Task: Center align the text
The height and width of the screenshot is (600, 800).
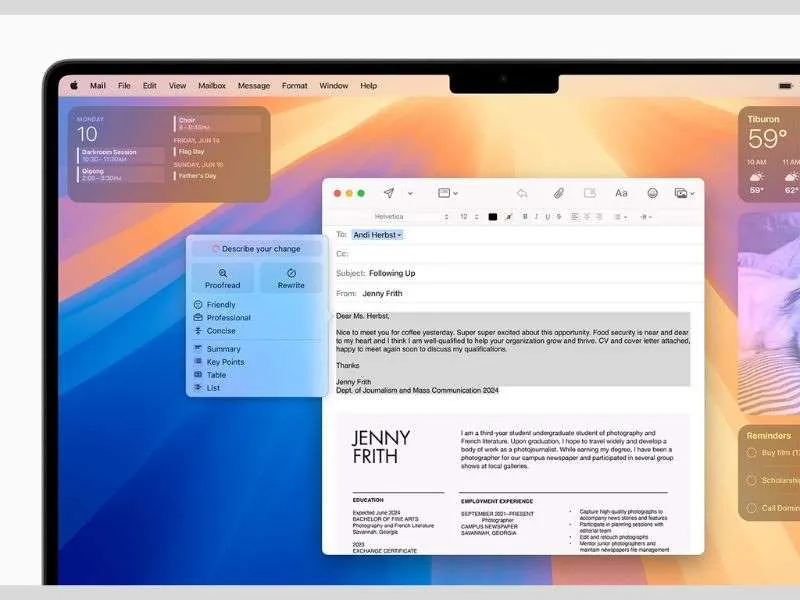Action: pos(587,217)
